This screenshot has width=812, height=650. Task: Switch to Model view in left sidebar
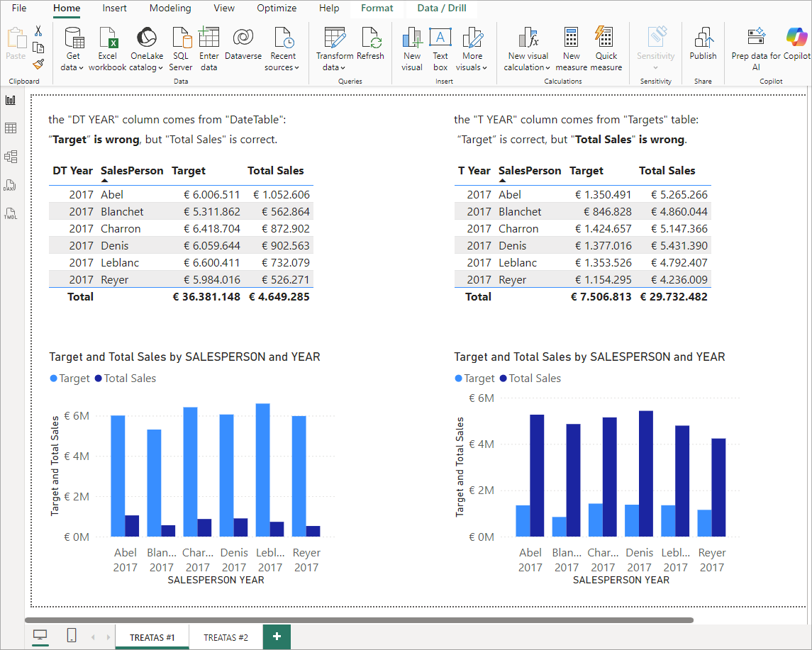pos(11,157)
